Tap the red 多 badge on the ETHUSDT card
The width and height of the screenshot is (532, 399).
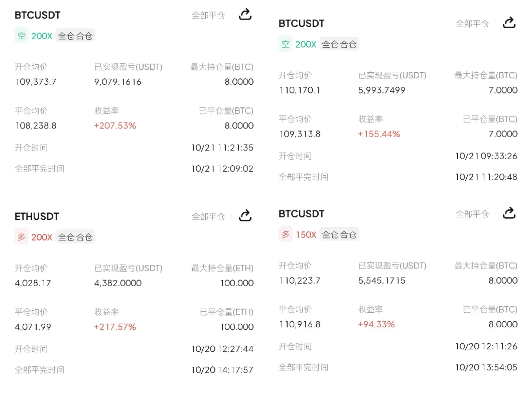click(21, 237)
